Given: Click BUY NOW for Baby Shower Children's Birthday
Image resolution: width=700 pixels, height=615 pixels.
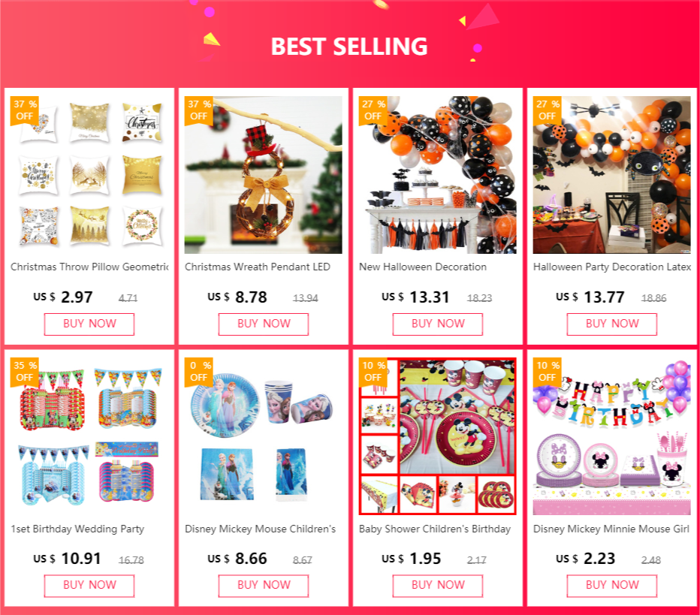Looking at the screenshot, I should pos(437,586).
